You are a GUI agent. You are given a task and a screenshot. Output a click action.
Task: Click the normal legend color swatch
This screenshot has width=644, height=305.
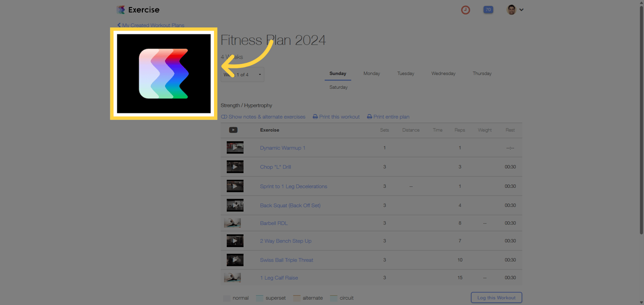(x=227, y=298)
